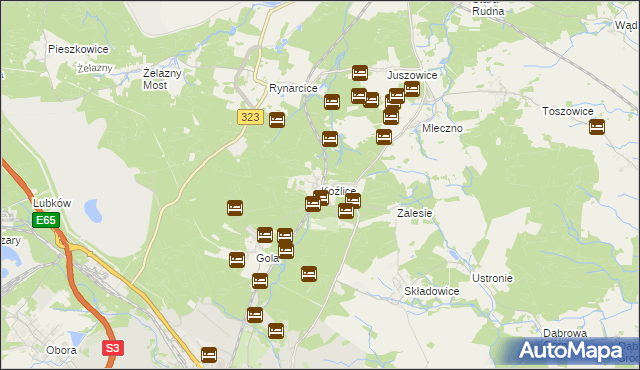Select the isolated hotel marker west of Koźlice
Viewport: 640px width, 370px height.
pyautogui.click(x=235, y=208)
